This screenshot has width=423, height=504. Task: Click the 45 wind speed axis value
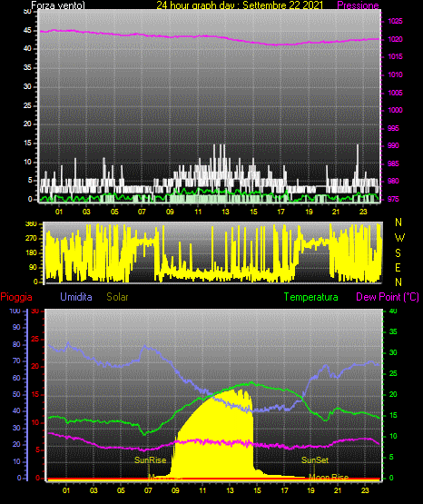(x=27, y=30)
